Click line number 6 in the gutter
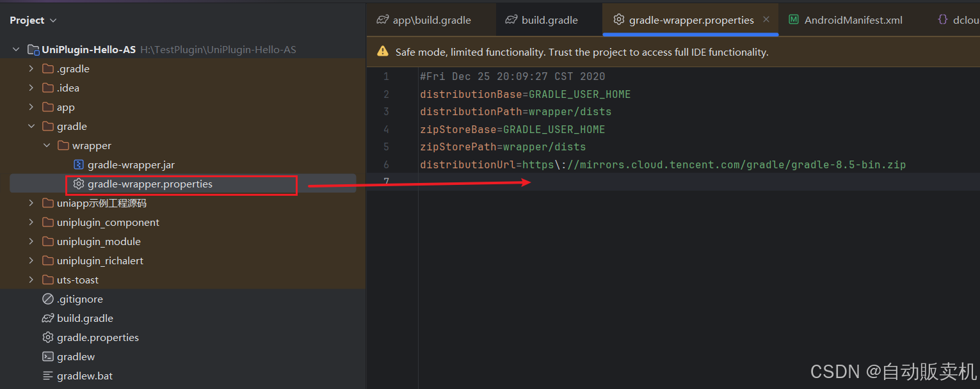This screenshot has width=980, height=389. [386, 164]
